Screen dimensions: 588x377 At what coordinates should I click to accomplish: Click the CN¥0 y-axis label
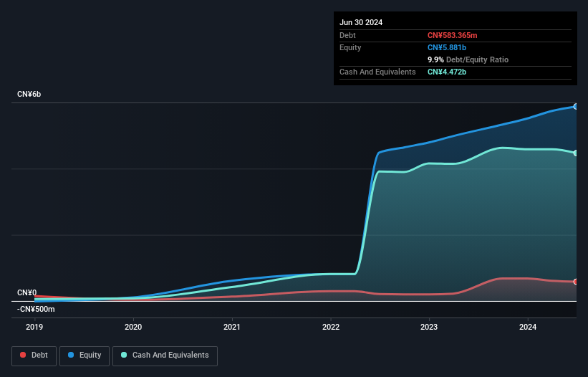[x=26, y=292]
